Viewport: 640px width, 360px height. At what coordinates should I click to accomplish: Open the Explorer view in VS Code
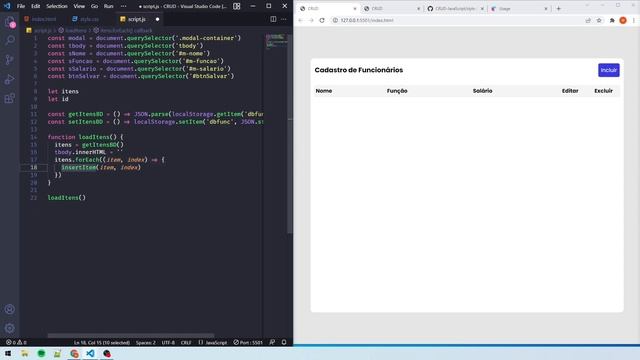point(9,22)
